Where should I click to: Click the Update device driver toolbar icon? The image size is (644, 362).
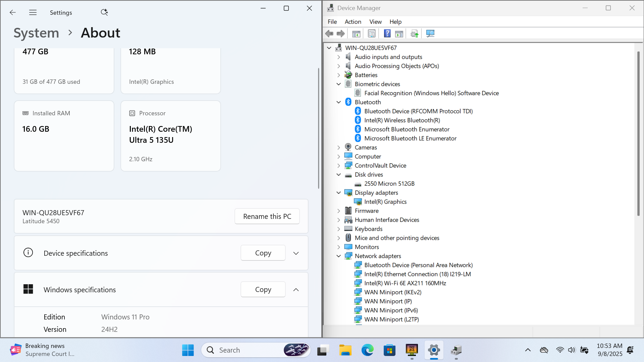point(415,34)
